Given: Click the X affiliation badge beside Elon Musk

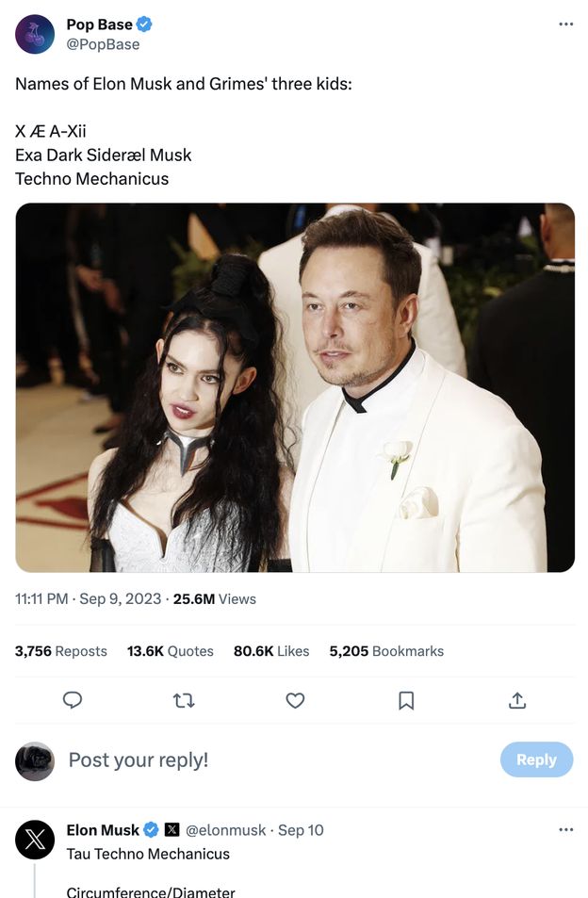Looking at the screenshot, I should tap(170, 830).
